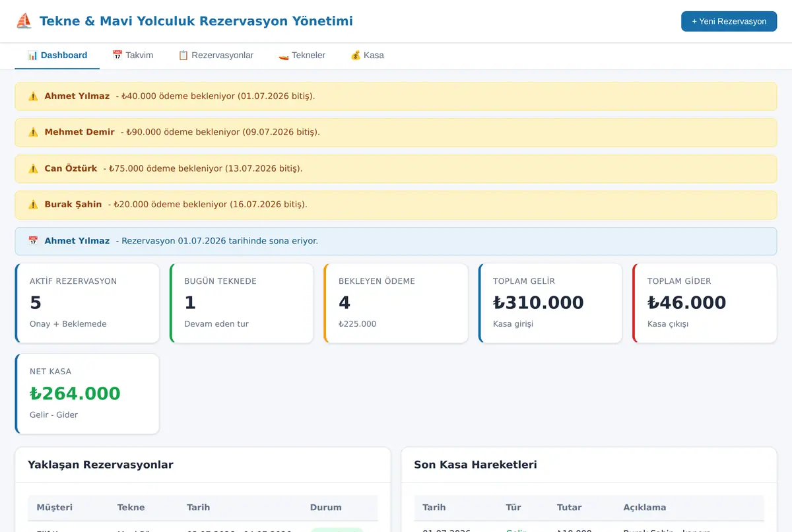Click the Tür column header
The width and height of the screenshot is (792, 532).
513,508
